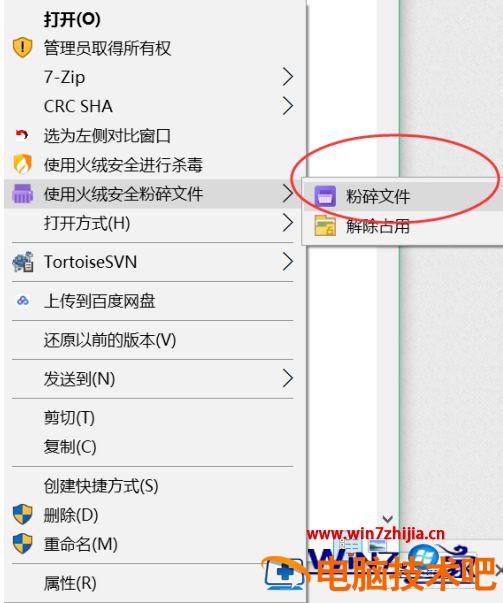Select 解除占用 in the submenu
The width and height of the screenshot is (503, 603).
tap(378, 226)
